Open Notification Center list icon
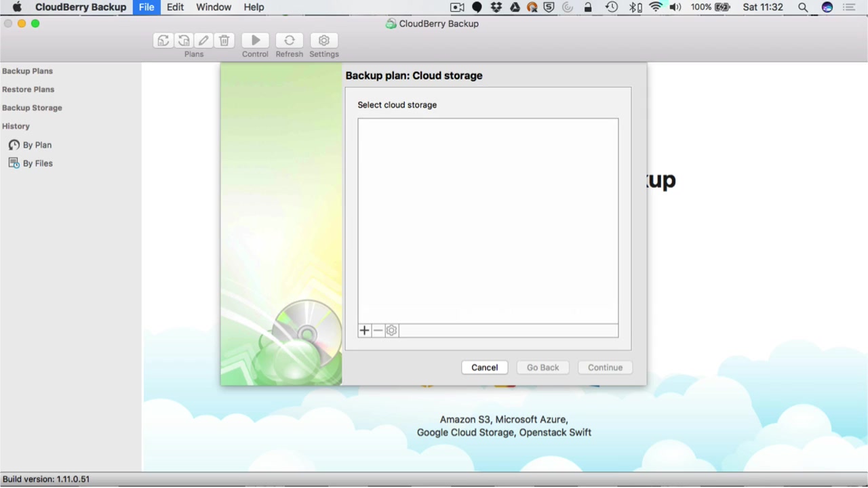The width and height of the screenshot is (868, 488). click(x=849, y=7)
